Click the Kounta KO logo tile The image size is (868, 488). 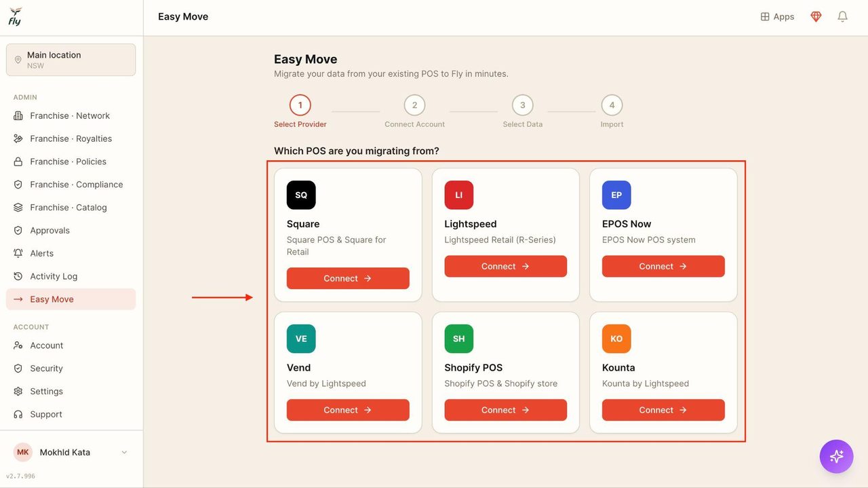[x=616, y=339]
